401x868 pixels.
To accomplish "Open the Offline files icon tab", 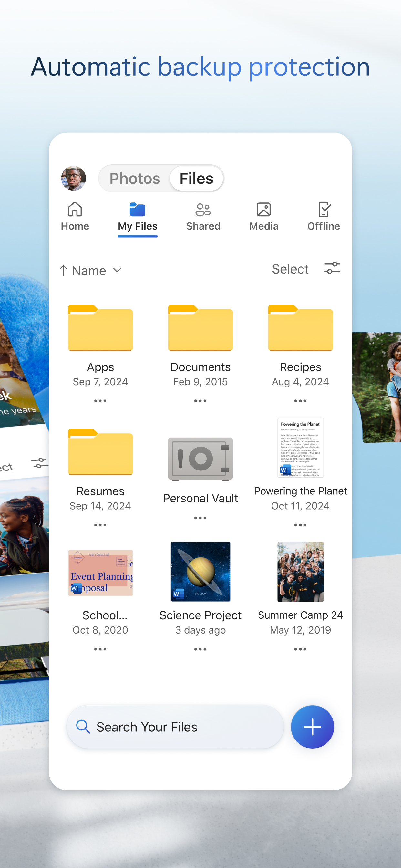I will tap(324, 210).
